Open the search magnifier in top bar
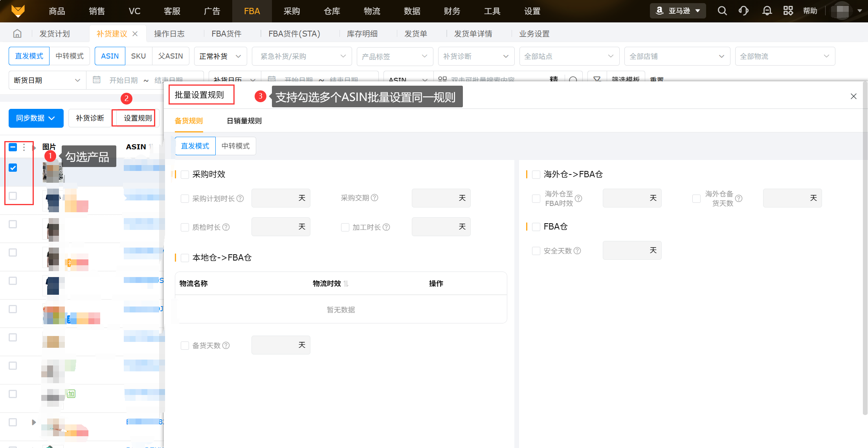The image size is (868, 448). click(x=722, y=11)
